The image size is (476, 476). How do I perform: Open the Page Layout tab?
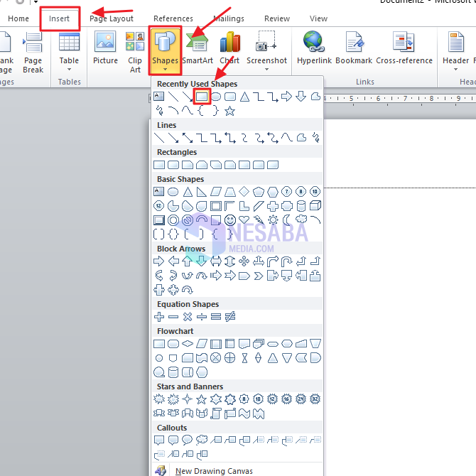pos(112,18)
